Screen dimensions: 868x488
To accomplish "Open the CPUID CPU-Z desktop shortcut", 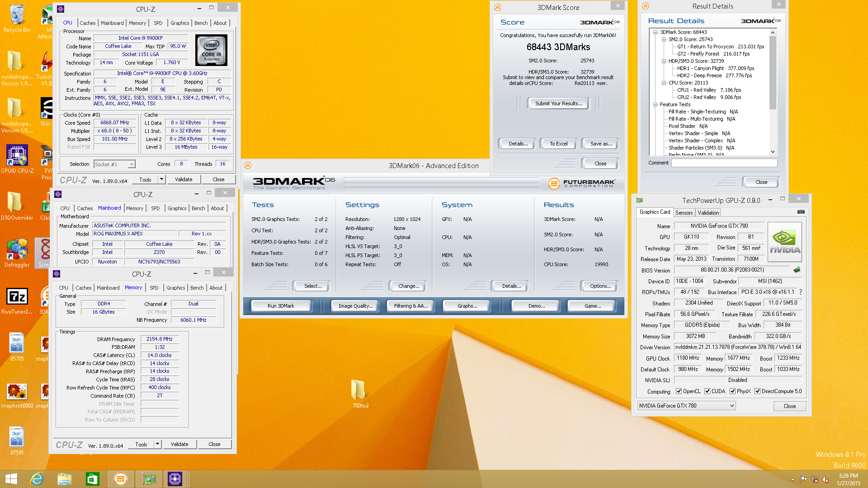I will pos(17,159).
